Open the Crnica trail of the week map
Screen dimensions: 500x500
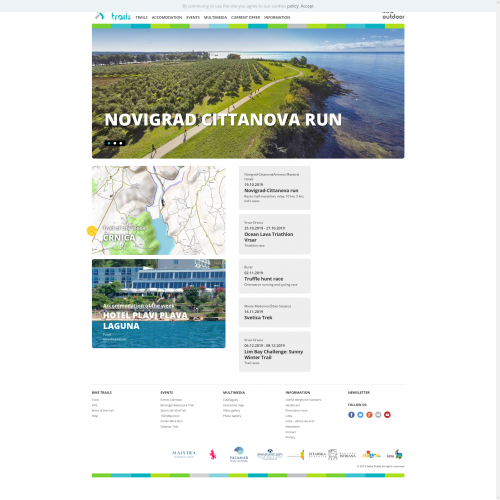159,210
